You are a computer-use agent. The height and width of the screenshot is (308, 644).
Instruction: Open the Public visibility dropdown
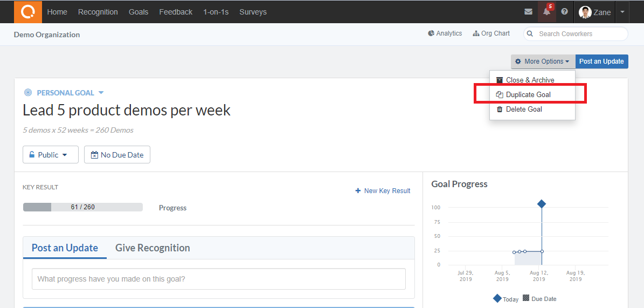51,155
